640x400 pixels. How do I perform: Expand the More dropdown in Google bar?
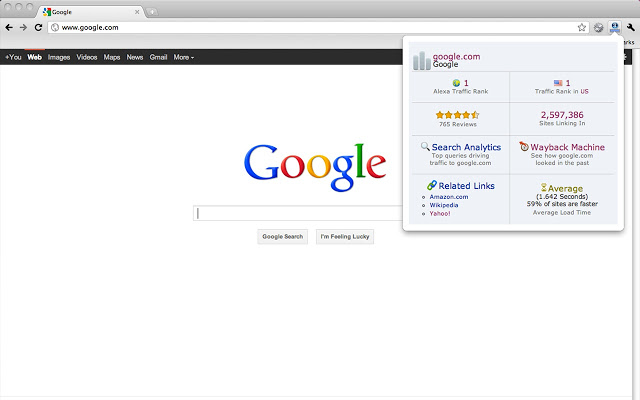click(x=183, y=57)
